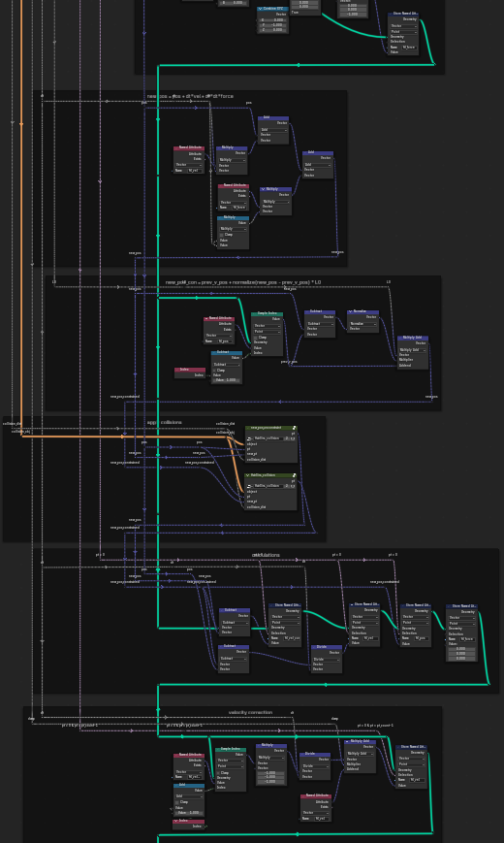This screenshot has width=504, height=843.
Task: Select W_force Named Attribute node header
Action: coord(234,185)
